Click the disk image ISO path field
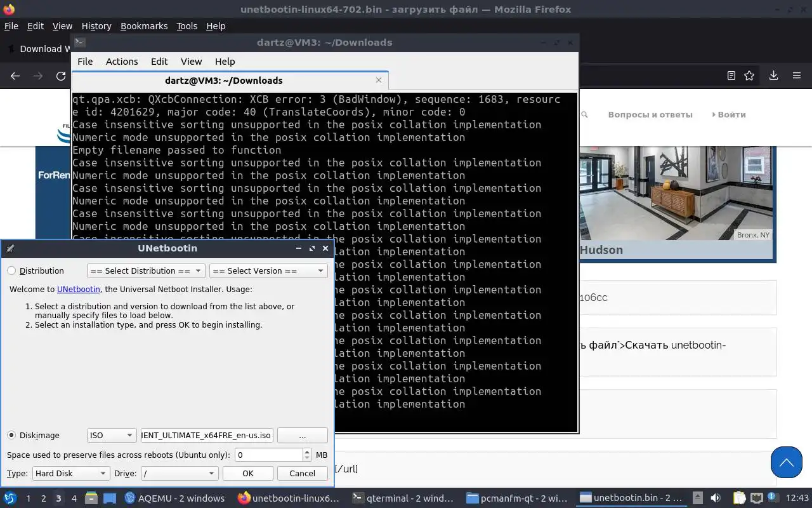812x508 pixels. [x=207, y=435]
